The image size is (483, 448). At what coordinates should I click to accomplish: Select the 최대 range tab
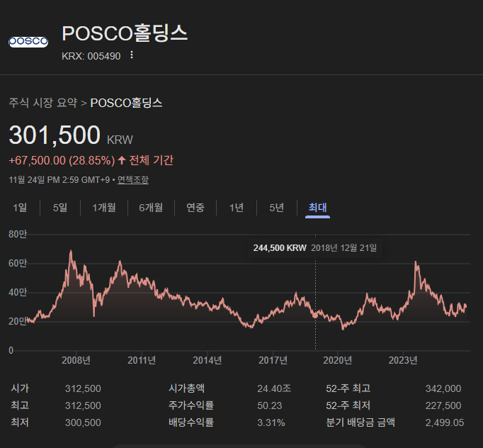(x=317, y=208)
